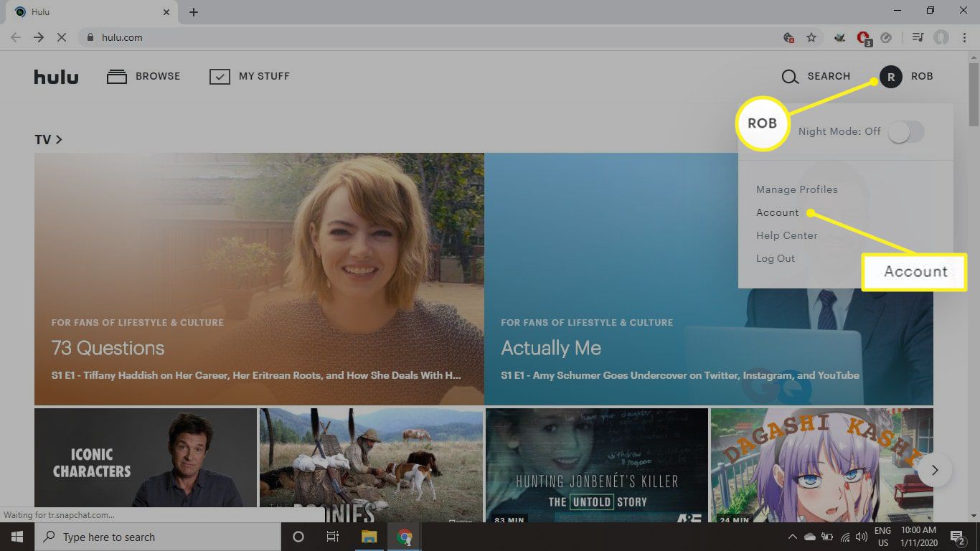Expand the TV section heading
The width and height of the screenshot is (980, 551).
pos(48,139)
